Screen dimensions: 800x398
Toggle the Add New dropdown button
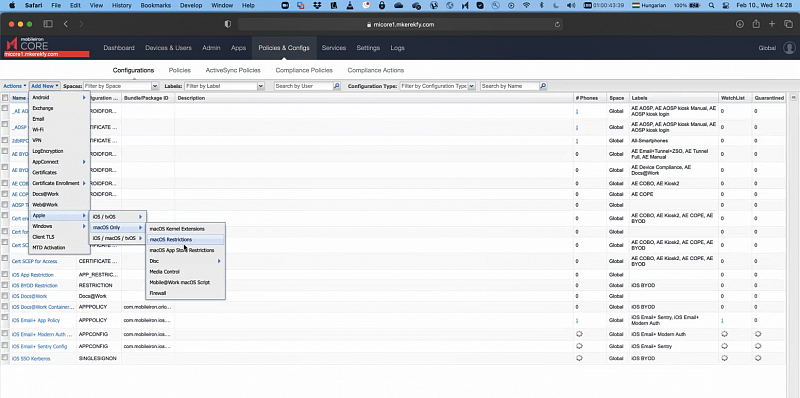click(45, 86)
